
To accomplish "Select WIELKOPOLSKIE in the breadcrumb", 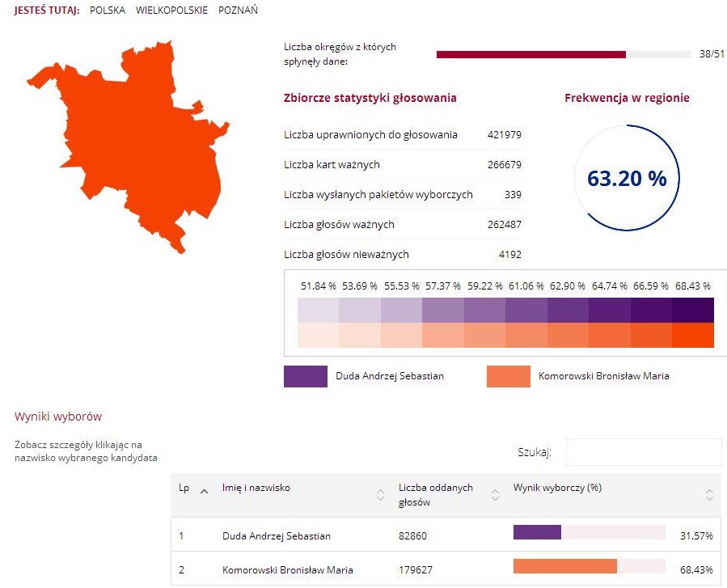I will tap(171, 11).
